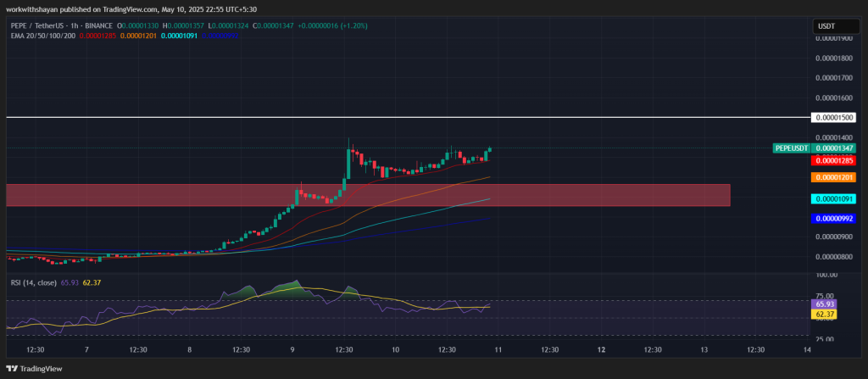
Task: Click date 11 on the time axis
Action: [x=498, y=349]
